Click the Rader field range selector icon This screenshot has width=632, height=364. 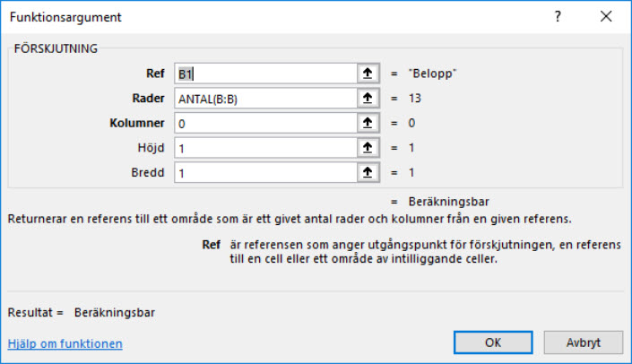(367, 98)
